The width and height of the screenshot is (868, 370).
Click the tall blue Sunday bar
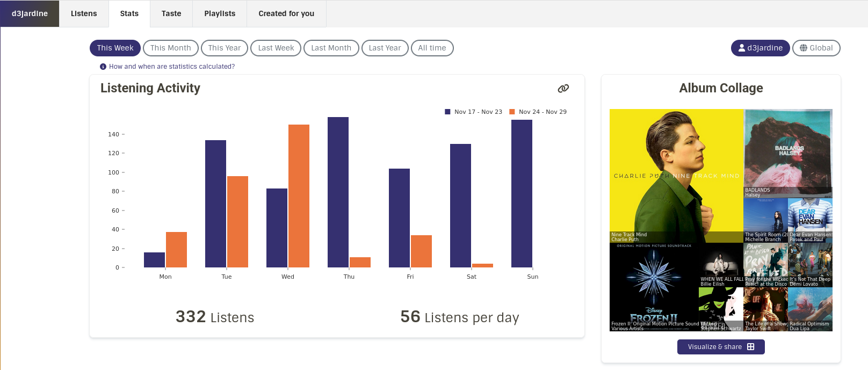(x=522, y=193)
